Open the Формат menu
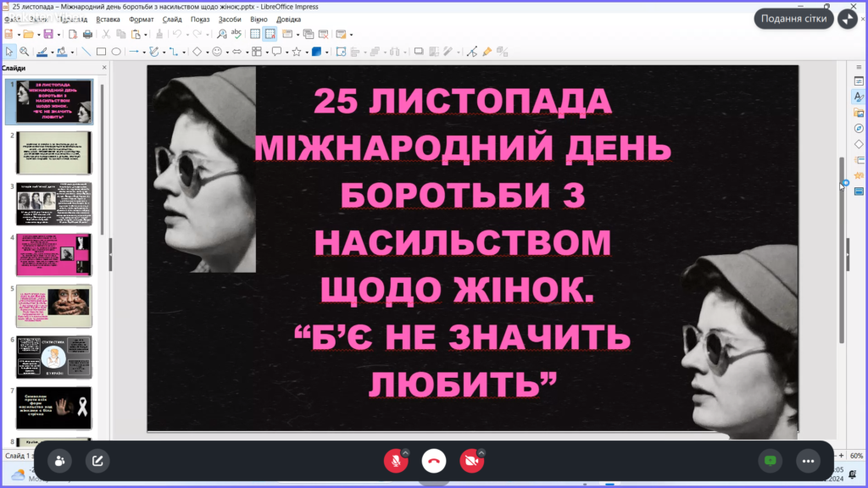This screenshot has width=868, height=488. tap(141, 19)
